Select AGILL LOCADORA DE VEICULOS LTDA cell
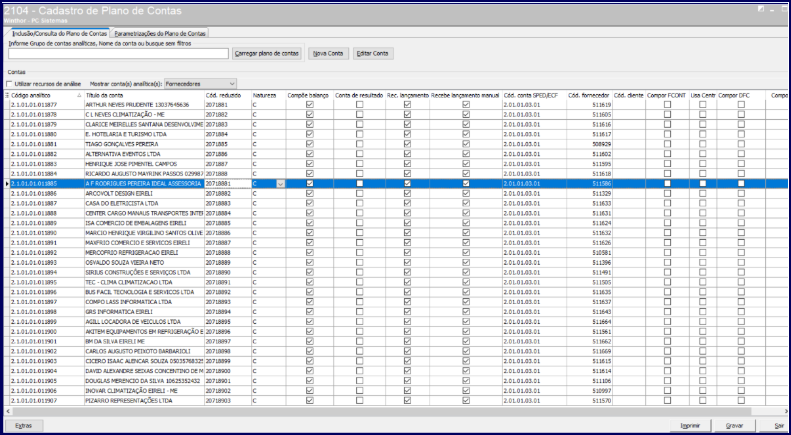791x435 pixels. click(144, 322)
